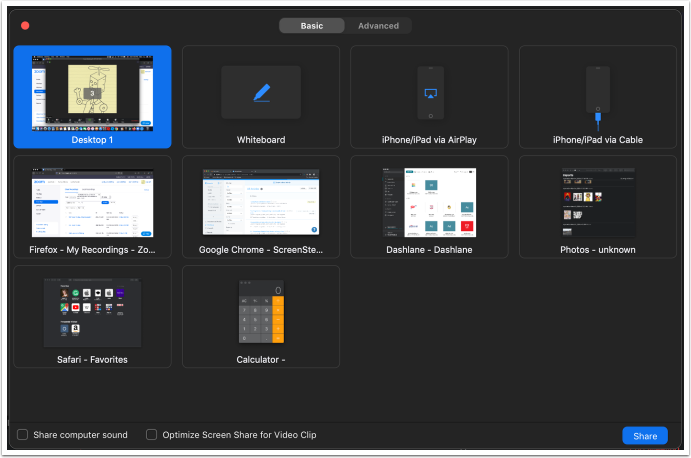Screen dimensions: 691x458
Task: Choose the Dashlane window thumbnail
Action: [x=430, y=202]
